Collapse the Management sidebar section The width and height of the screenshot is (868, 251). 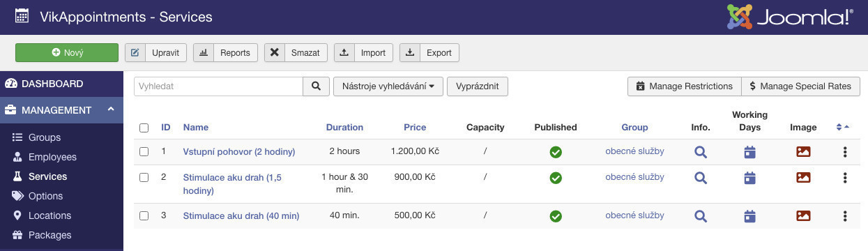pyautogui.click(x=61, y=110)
